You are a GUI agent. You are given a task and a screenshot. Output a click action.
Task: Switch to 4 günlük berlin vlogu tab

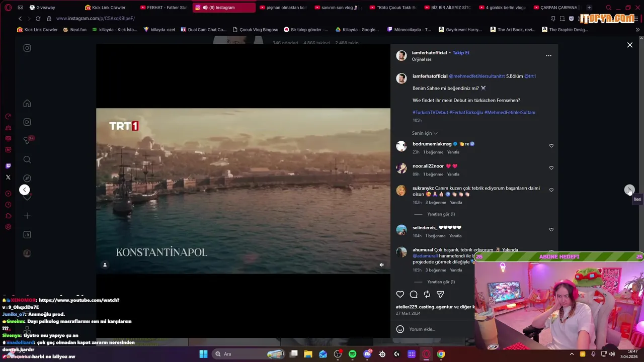pyautogui.click(x=502, y=8)
